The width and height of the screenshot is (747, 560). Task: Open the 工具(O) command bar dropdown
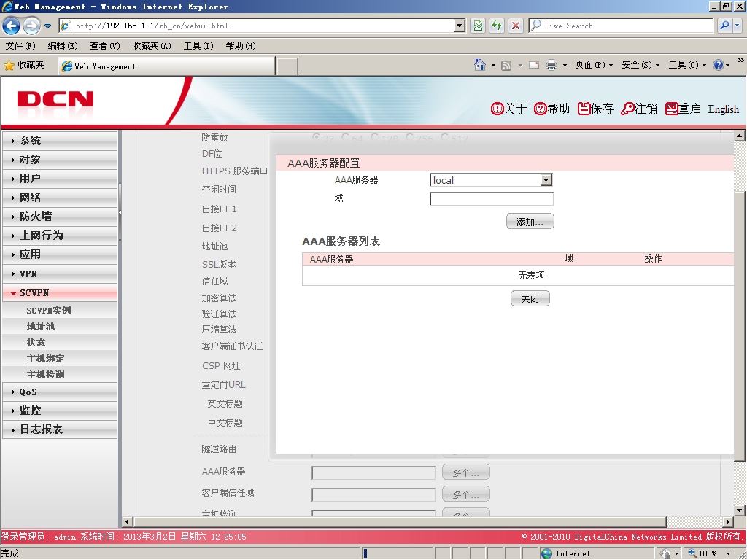point(687,65)
